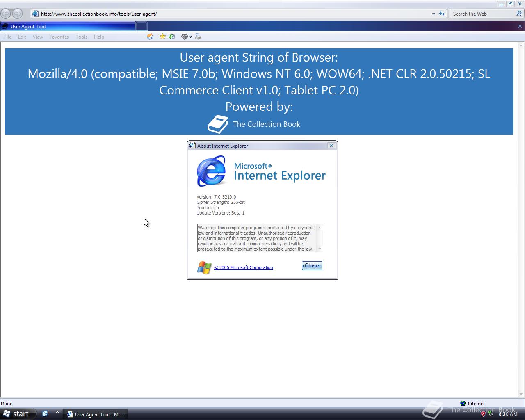525x420 pixels.
Task: Click Close in About Internet Explorer dialog
Action: [x=312, y=266]
